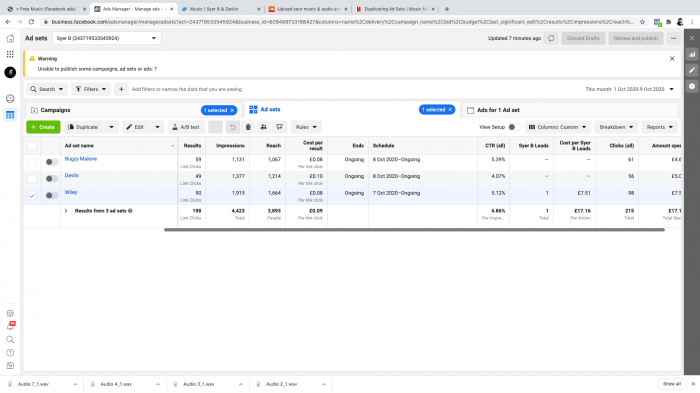700x393 pixels.
Task: Refresh the data with the refresh icon
Action: point(551,38)
